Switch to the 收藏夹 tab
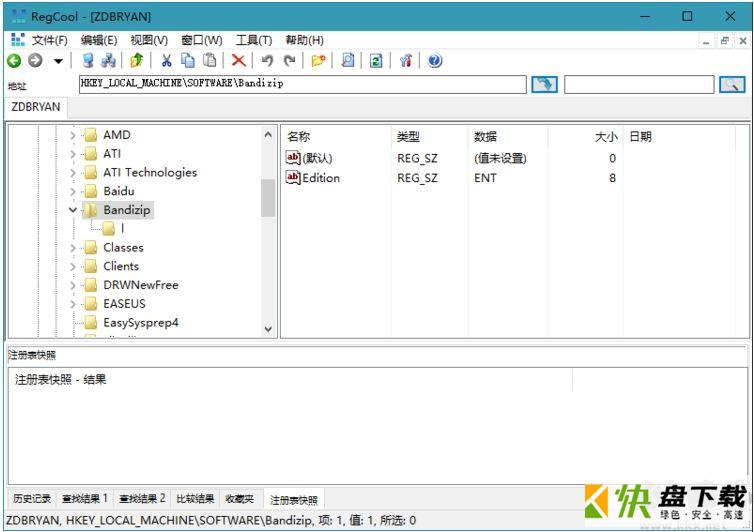This screenshot has width=754, height=532. point(239,499)
